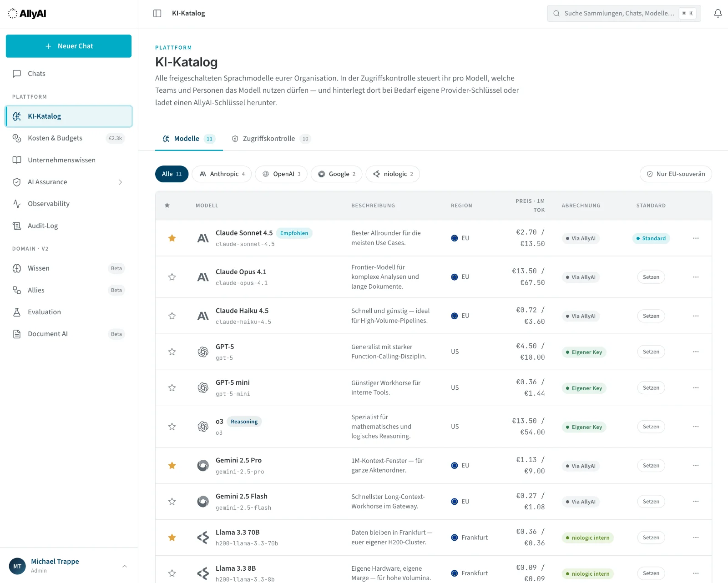Click the OpenAI logo beside GPT-5 mini
Screen dimensions: 728x583
[x=203, y=388]
